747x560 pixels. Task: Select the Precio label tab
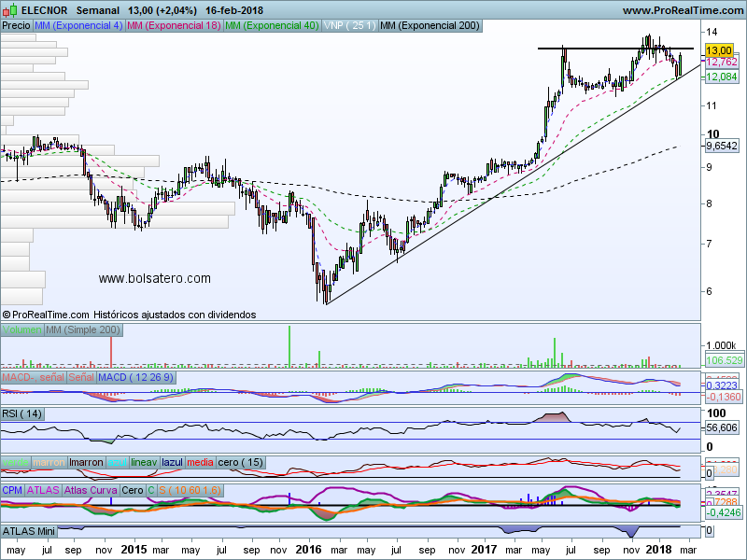point(16,26)
